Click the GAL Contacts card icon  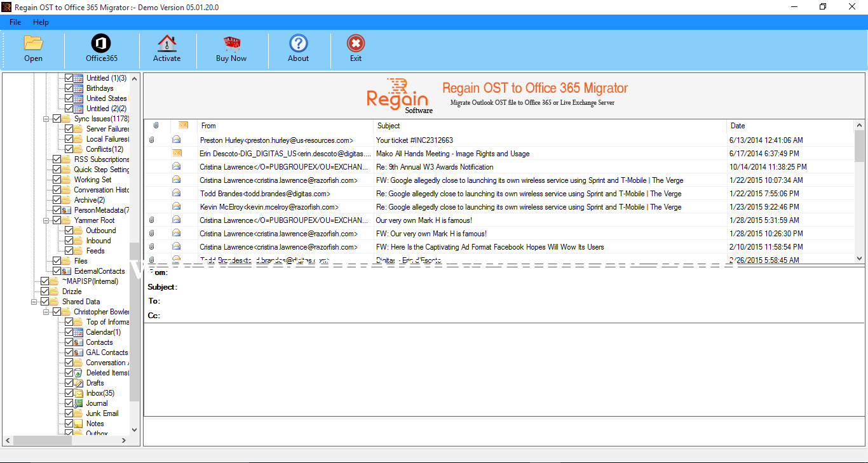(x=79, y=352)
